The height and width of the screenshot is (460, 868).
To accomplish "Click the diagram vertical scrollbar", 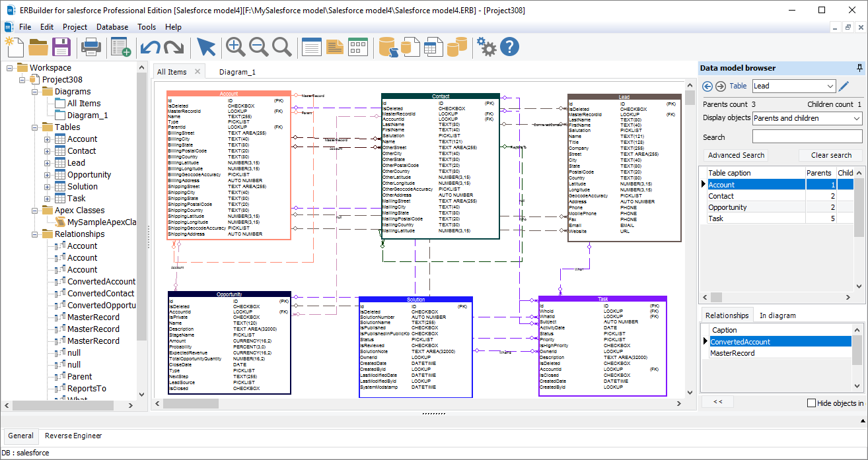I will click(x=690, y=238).
